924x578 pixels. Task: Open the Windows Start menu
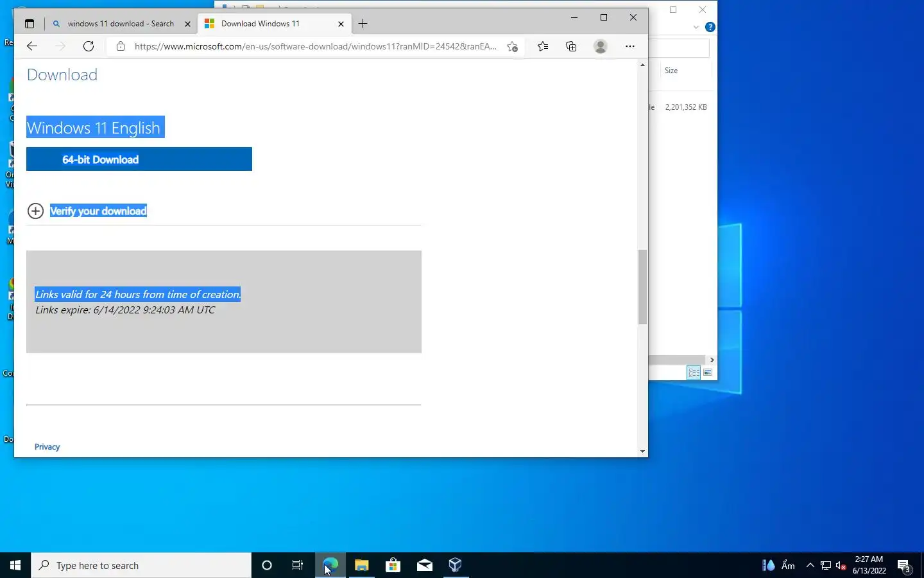15,565
